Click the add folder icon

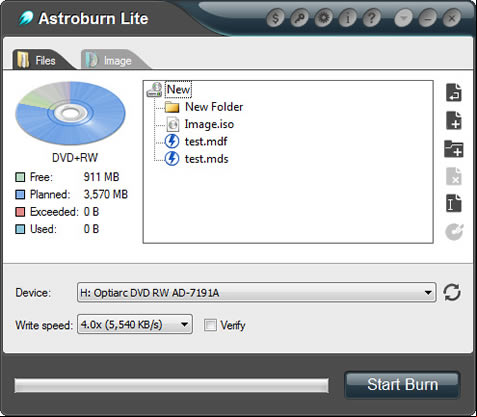click(x=454, y=149)
